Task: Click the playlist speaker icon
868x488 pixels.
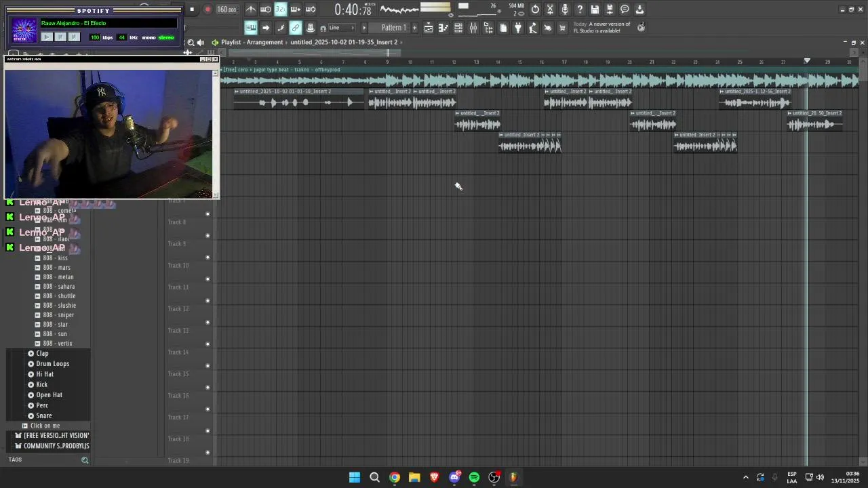Action: 201,42
